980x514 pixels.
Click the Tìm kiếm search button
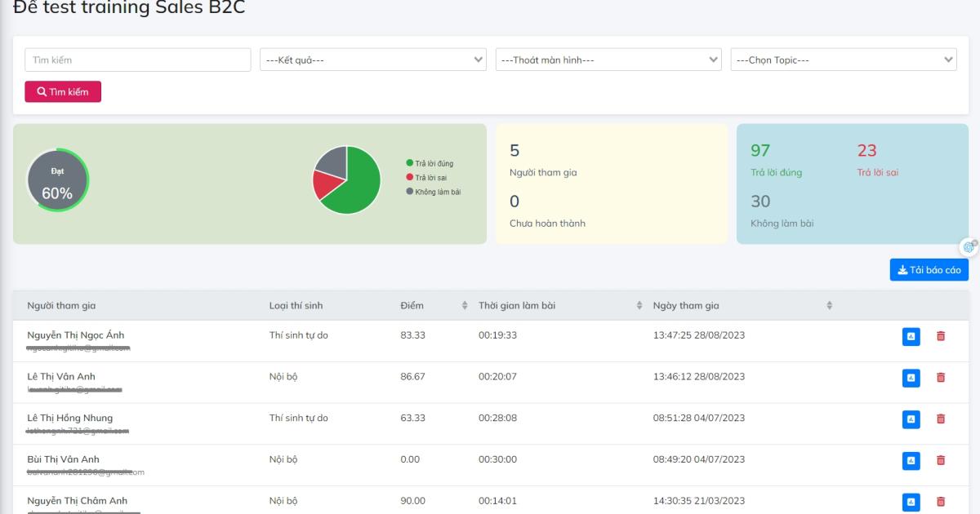coord(63,91)
